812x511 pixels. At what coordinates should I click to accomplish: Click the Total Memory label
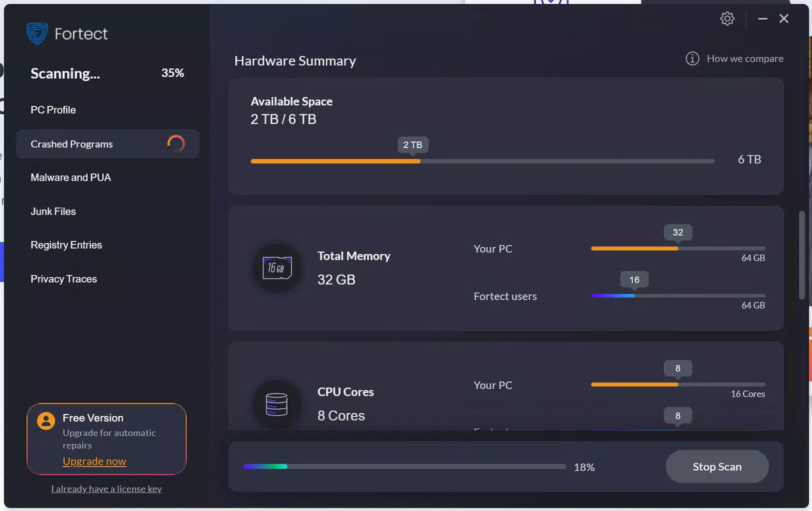coord(354,256)
